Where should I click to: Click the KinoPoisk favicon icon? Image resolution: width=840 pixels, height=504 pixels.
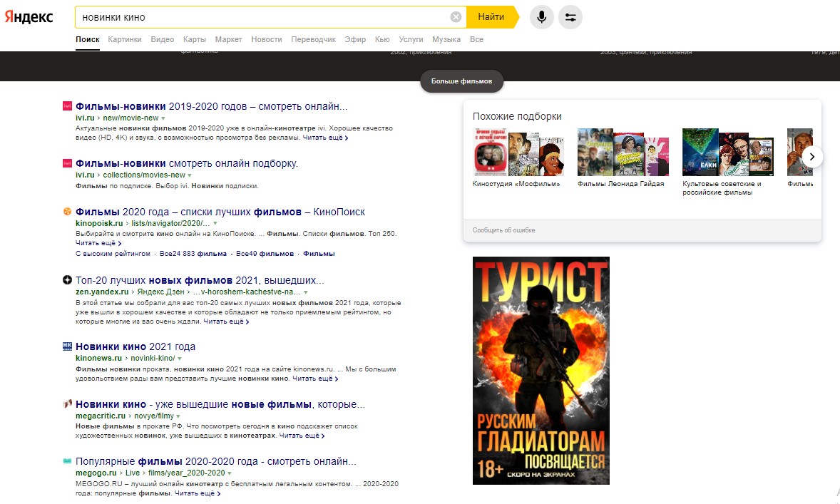[x=67, y=211]
